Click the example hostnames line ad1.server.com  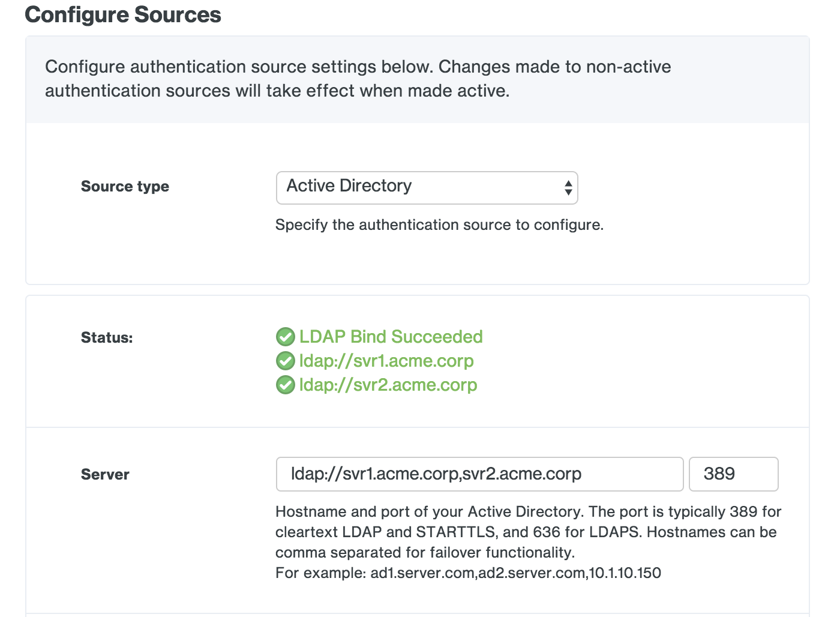(468, 573)
